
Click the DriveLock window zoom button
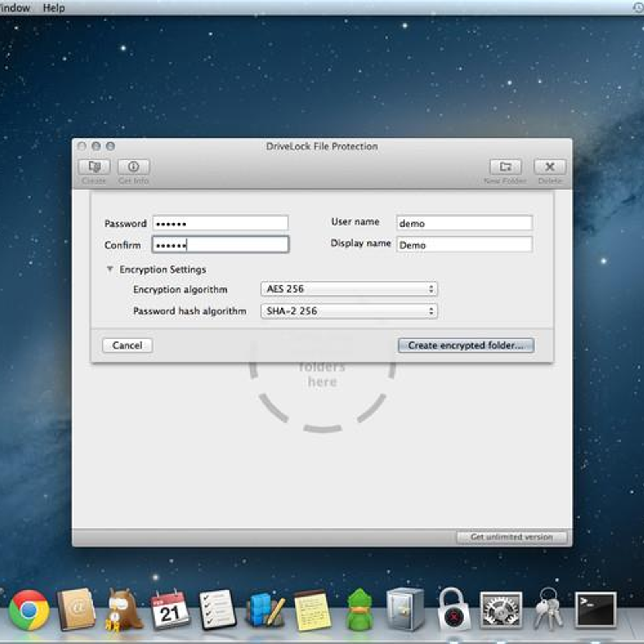click(110, 146)
